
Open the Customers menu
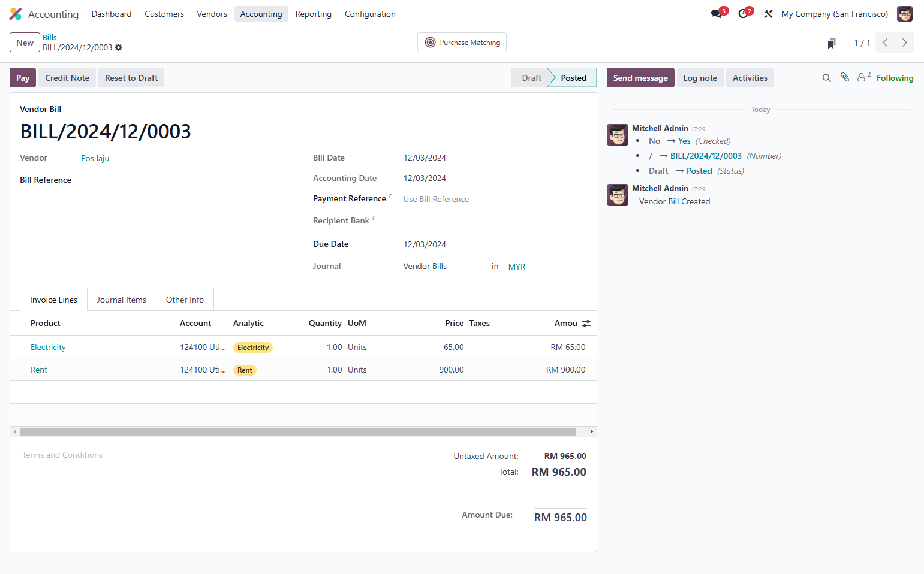pos(164,14)
